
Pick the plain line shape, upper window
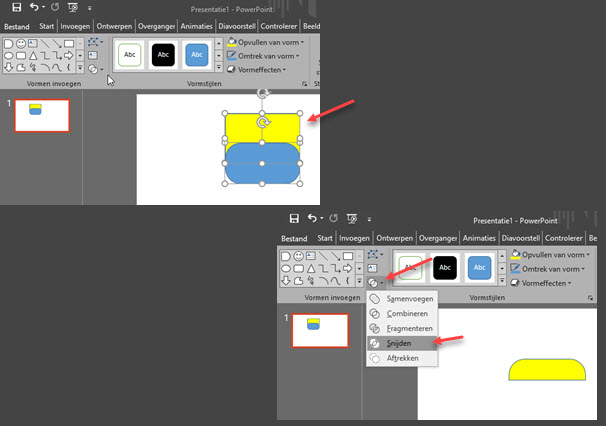click(x=45, y=44)
